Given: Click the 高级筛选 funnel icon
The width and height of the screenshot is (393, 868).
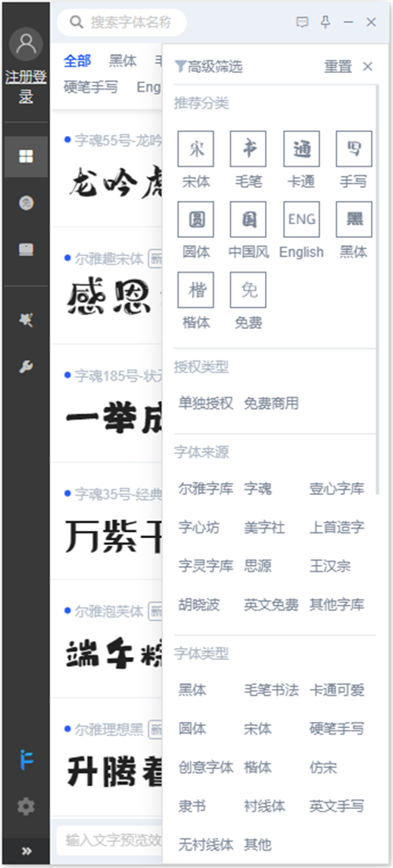Looking at the screenshot, I should [180, 67].
